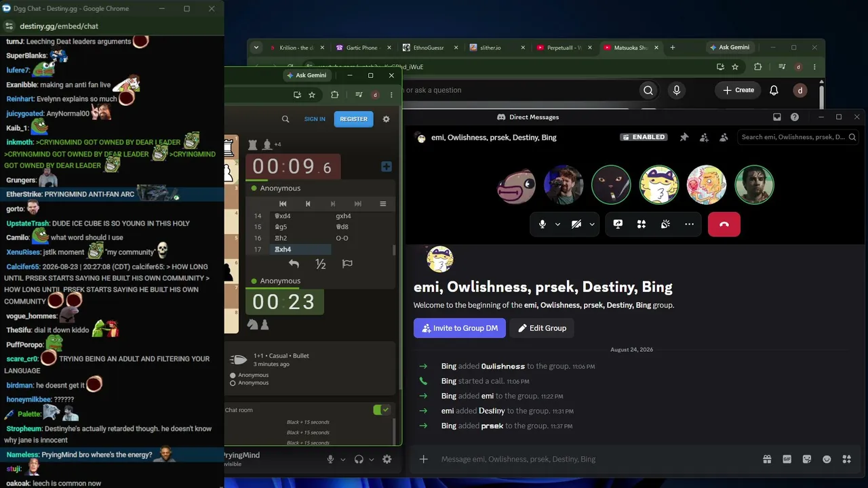Show member list of group DM

point(724,137)
